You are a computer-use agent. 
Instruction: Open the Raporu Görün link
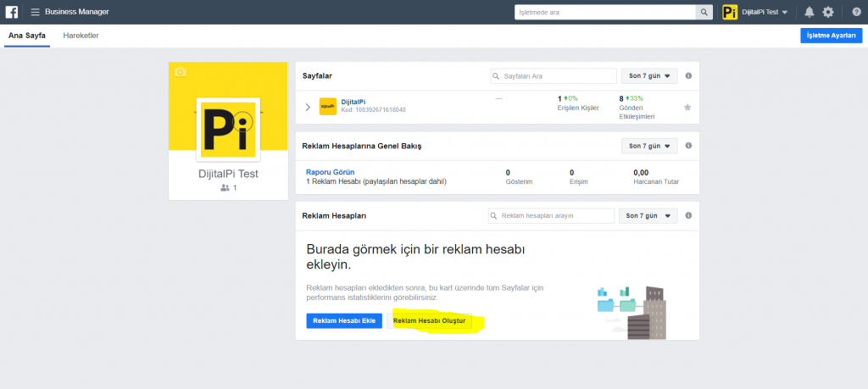(x=330, y=172)
